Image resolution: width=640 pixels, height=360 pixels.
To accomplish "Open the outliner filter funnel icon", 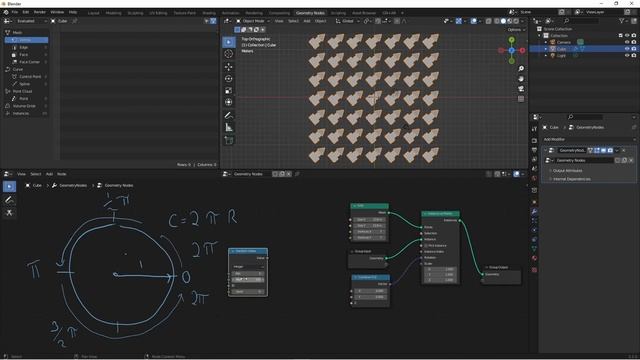I will (x=622, y=21).
